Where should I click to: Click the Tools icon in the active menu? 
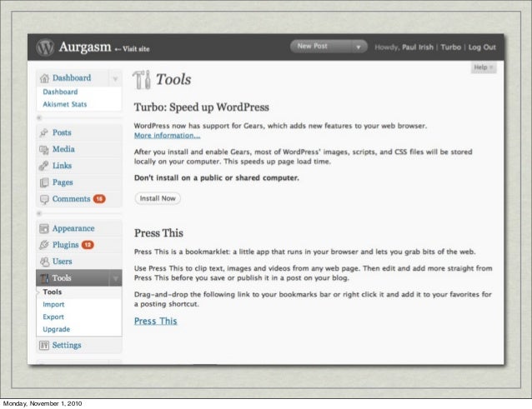click(x=44, y=278)
